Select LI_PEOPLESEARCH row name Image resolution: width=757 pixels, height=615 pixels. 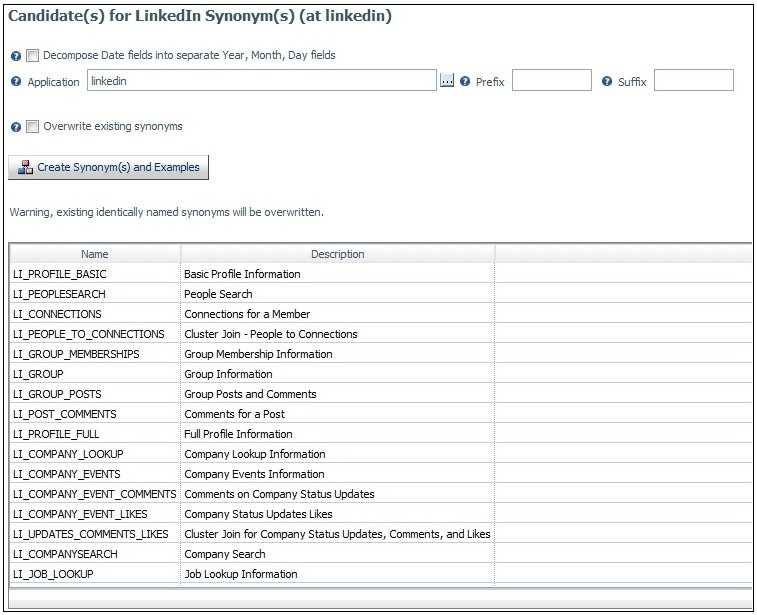click(x=59, y=294)
